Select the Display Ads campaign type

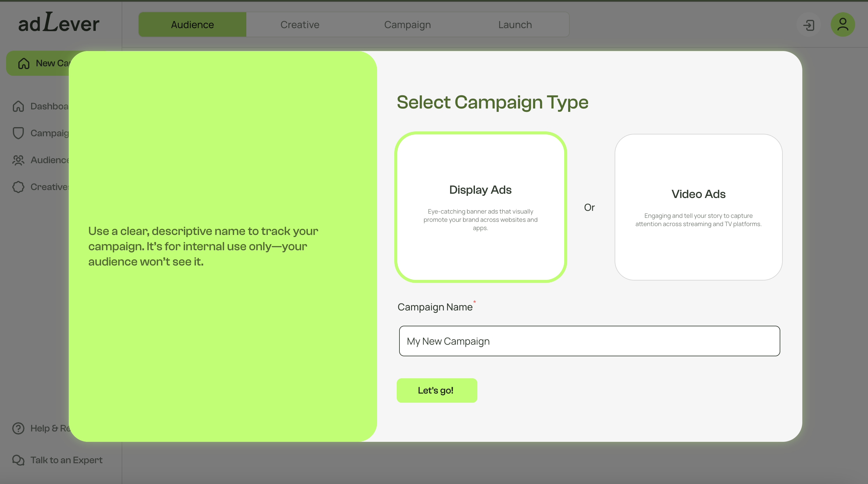point(480,207)
